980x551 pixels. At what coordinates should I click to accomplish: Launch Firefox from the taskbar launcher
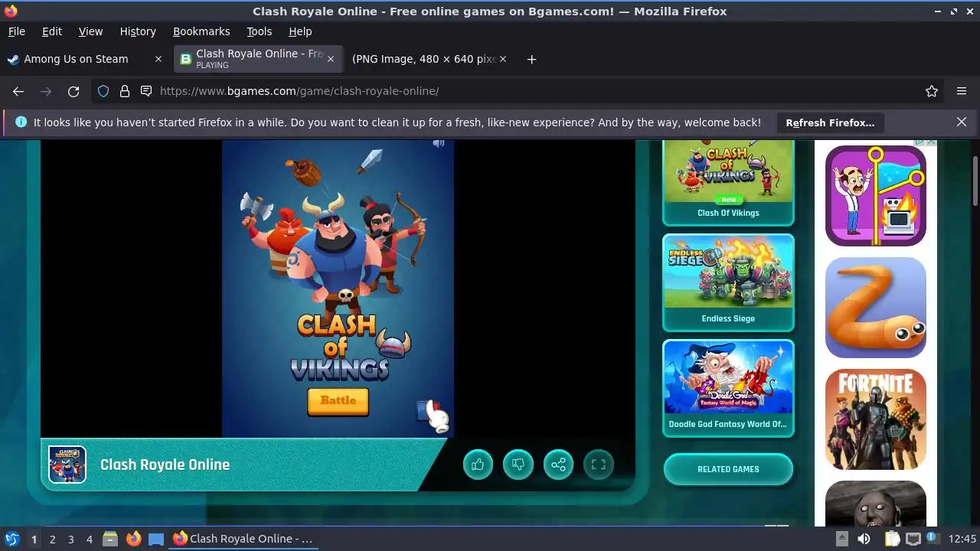[133, 539]
